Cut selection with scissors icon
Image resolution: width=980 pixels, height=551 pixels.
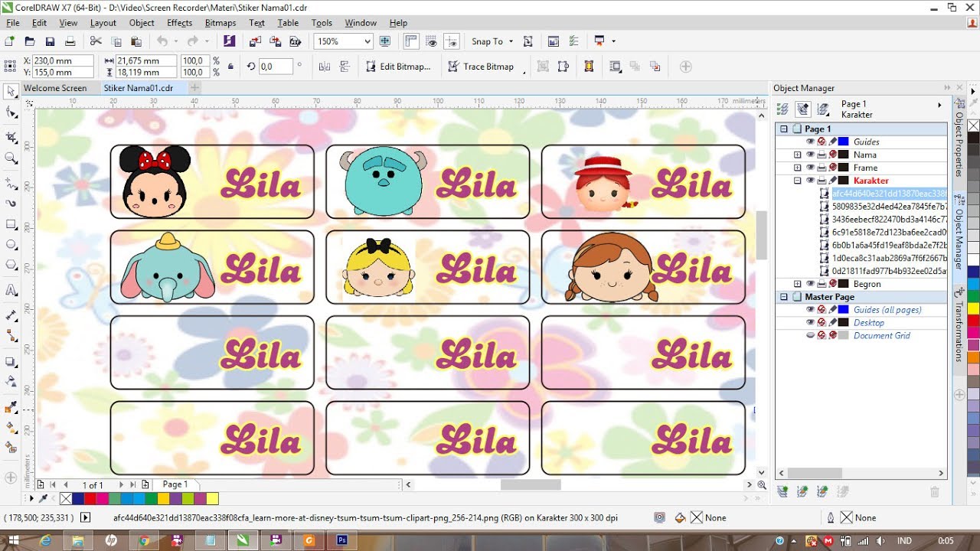[x=96, y=41]
